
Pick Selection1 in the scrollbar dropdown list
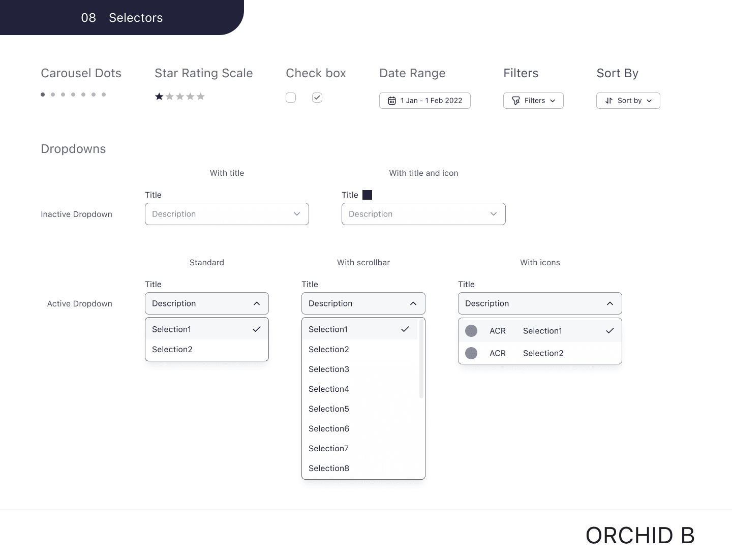pyautogui.click(x=360, y=329)
